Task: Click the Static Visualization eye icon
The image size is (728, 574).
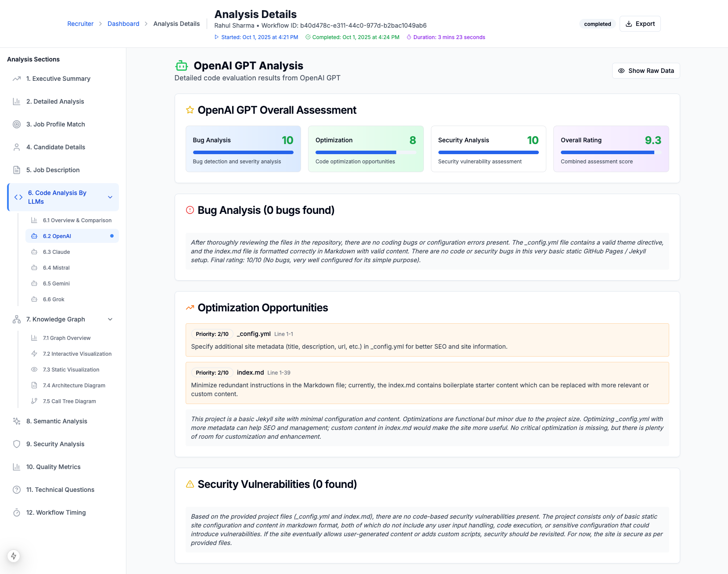Action: click(34, 370)
